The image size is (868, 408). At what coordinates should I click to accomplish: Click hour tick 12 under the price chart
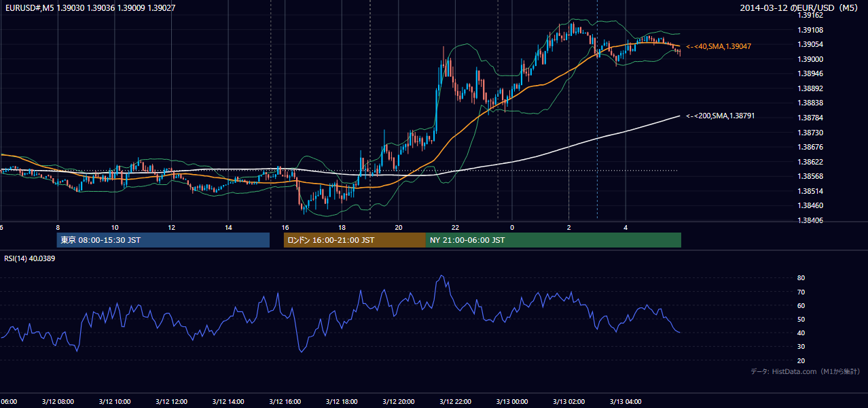(171, 227)
